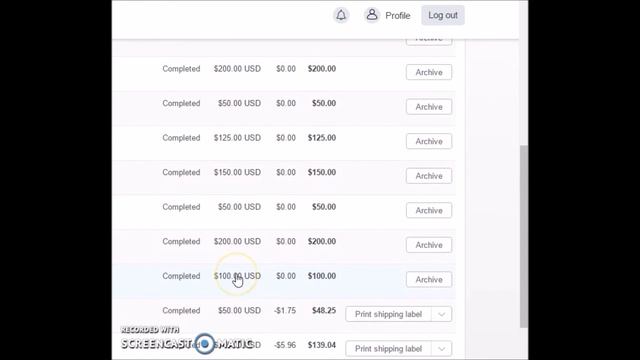
Task: Click "$50.00 USD" gross in the -$1.75 row
Action: coord(239,311)
